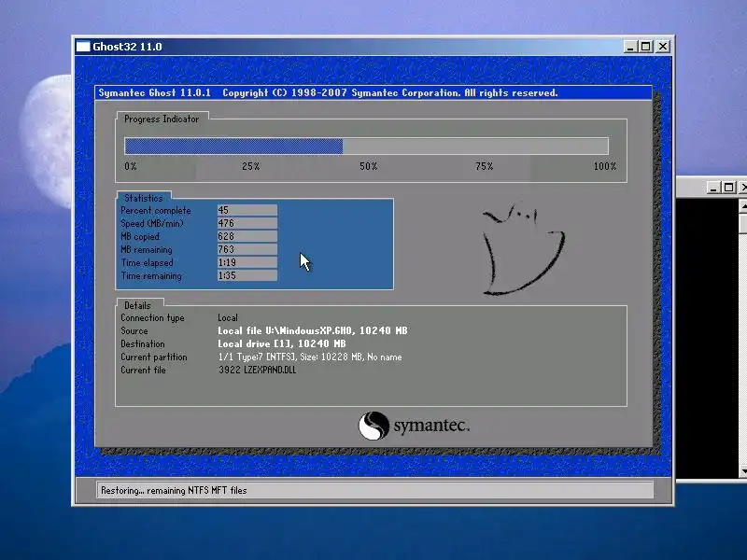Click the MB copied value 628
The height and width of the screenshot is (560, 747).
coord(247,236)
